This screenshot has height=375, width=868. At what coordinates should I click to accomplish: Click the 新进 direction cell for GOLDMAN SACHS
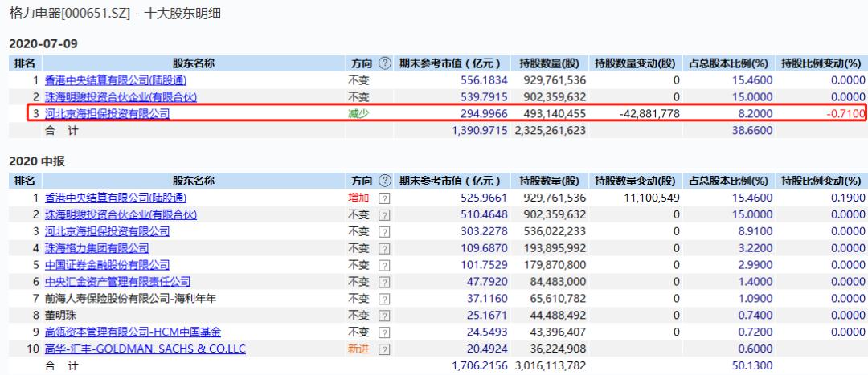(x=358, y=349)
